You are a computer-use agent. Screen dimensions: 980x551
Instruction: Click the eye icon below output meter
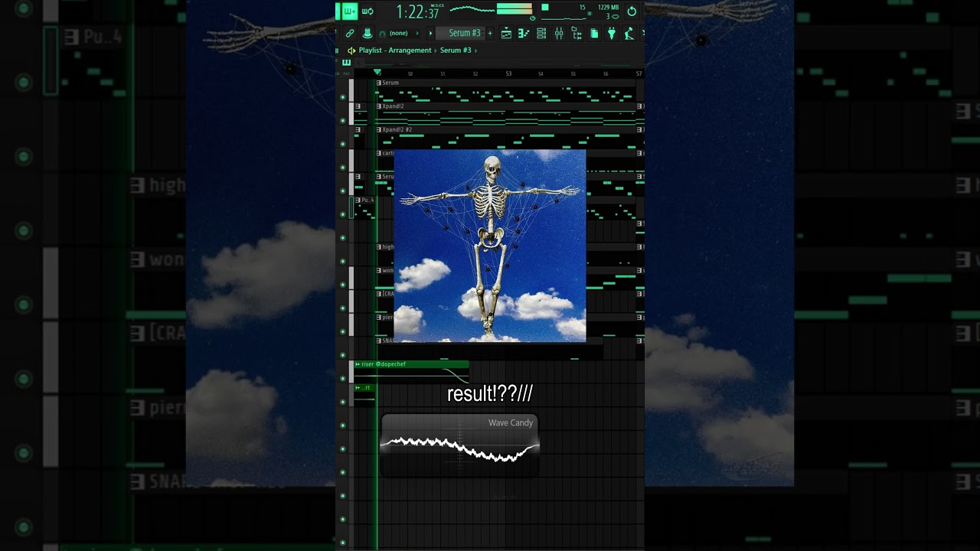click(x=533, y=18)
